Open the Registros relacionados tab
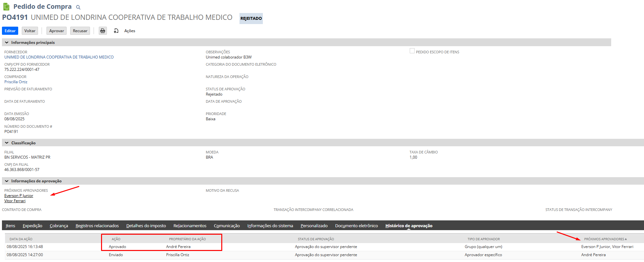The height and width of the screenshot is (262, 644). [97, 226]
